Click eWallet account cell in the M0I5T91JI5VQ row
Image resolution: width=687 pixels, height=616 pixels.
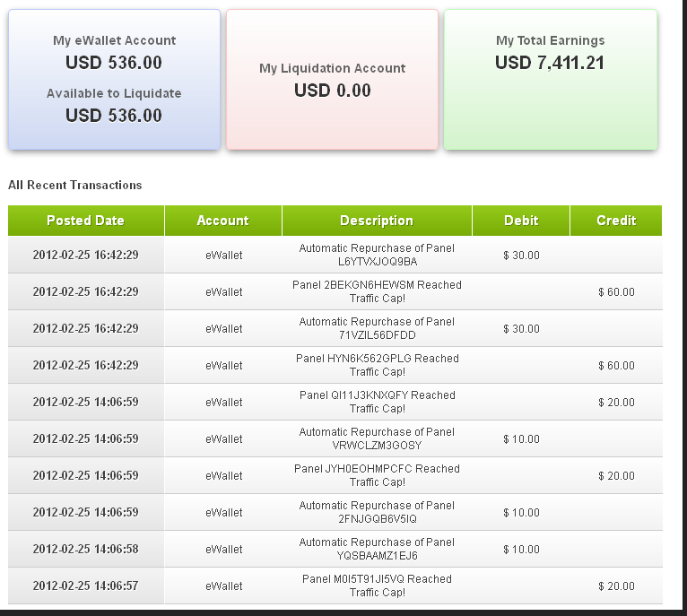(x=224, y=586)
